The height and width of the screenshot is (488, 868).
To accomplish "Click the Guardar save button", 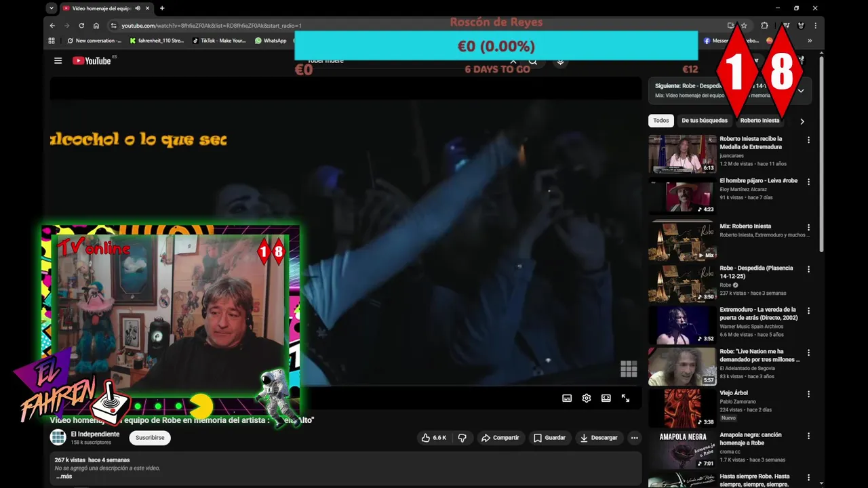I will [549, 438].
